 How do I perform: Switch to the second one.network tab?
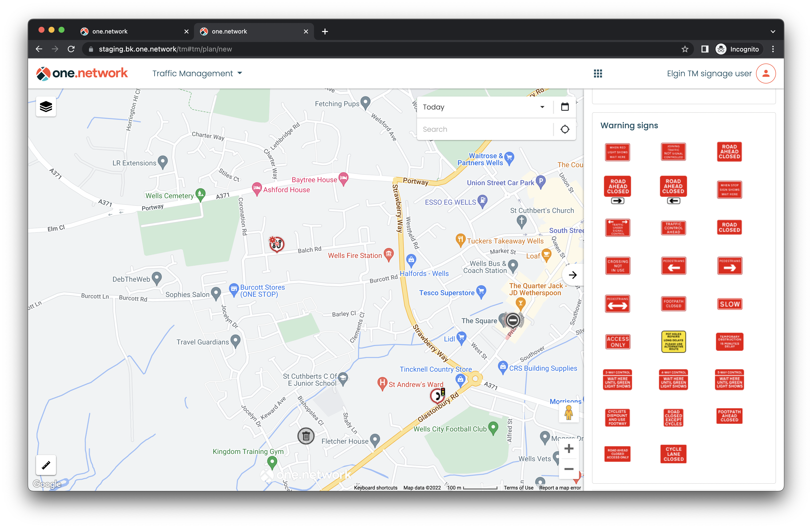click(253, 31)
